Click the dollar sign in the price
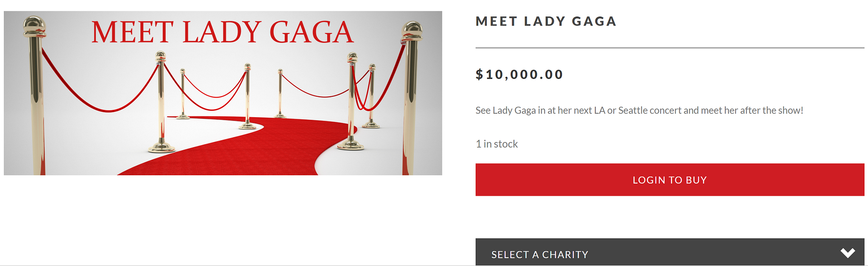This screenshot has width=868, height=266. [x=479, y=75]
